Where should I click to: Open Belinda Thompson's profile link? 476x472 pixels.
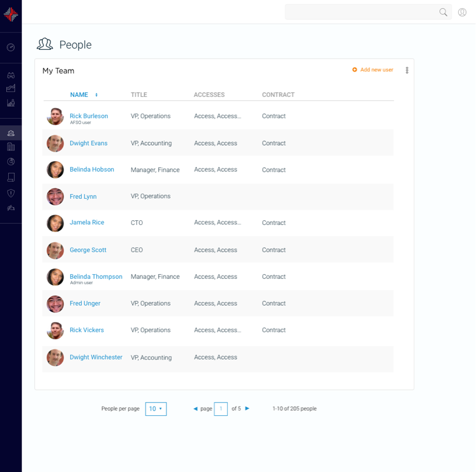tap(96, 277)
